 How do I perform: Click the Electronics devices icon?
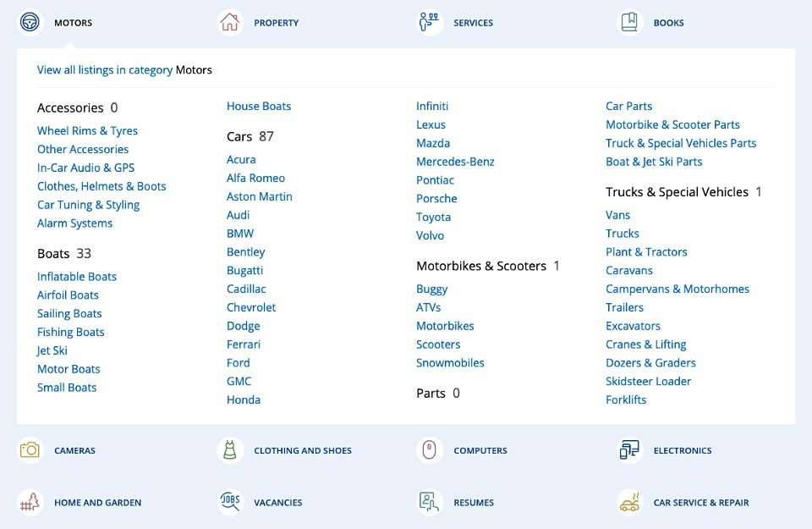(x=629, y=450)
